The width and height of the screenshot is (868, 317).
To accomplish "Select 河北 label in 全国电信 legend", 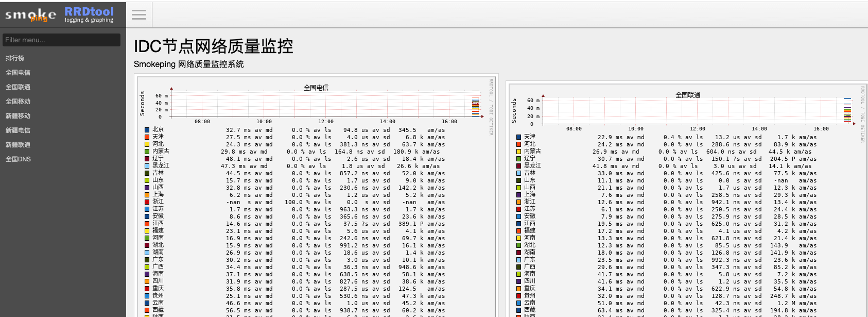I will coord(158,144).
